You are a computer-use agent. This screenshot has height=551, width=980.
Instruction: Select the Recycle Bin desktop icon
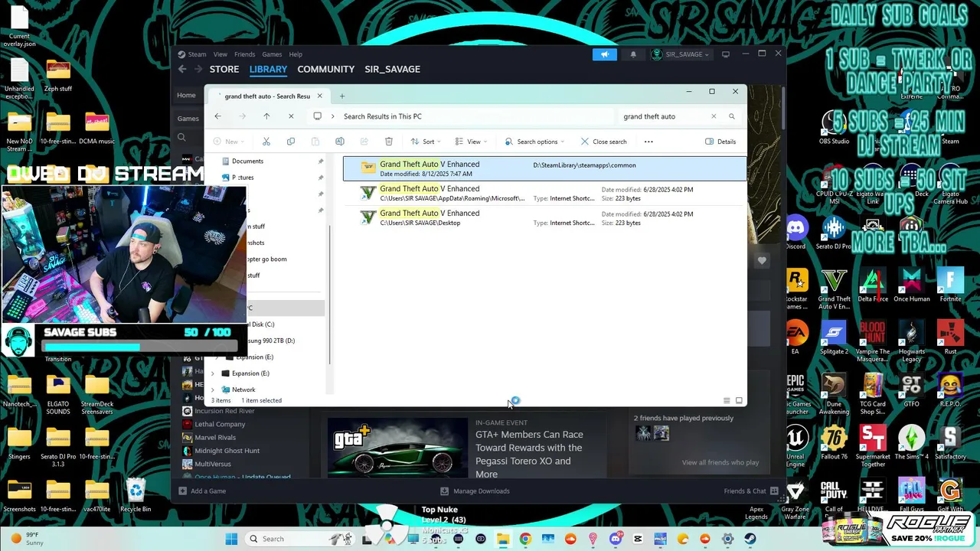136,495
